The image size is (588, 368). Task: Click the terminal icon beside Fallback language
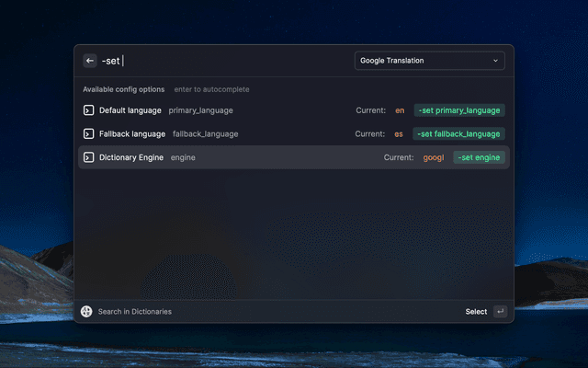(x=89, y=133)
